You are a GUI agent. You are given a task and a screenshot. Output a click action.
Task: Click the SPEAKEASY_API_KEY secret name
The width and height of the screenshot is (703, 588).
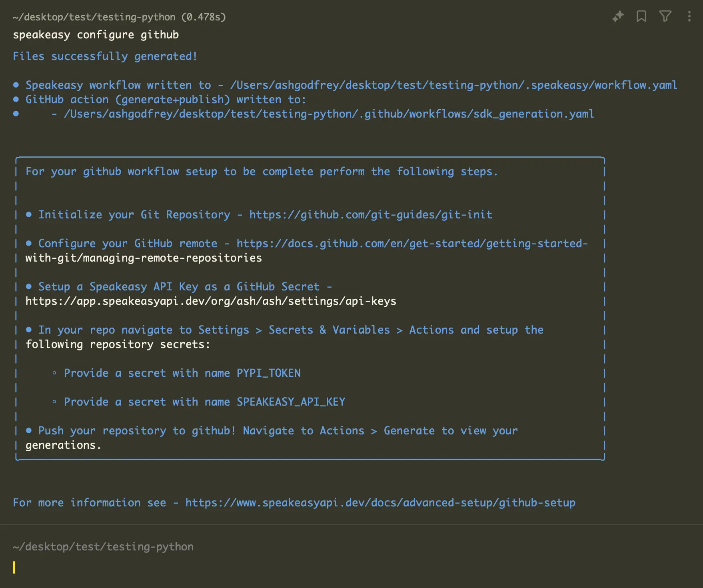pyautogui.click(x=291, y=402)
